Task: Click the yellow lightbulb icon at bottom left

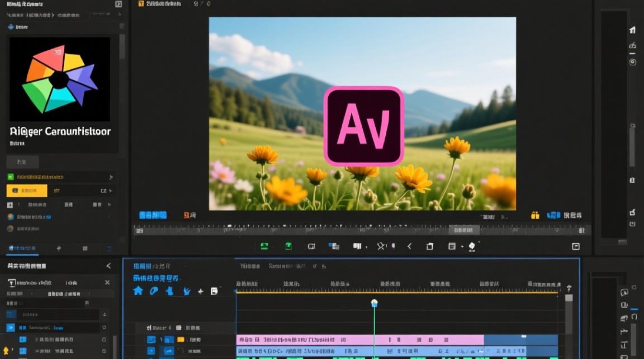Action: tap(6, 351)
